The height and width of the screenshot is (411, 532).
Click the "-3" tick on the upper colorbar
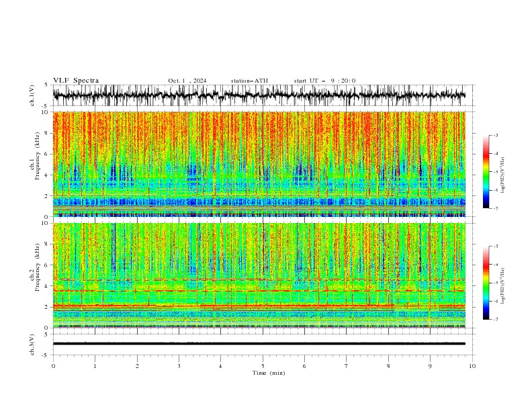click(x=495, y=135)
